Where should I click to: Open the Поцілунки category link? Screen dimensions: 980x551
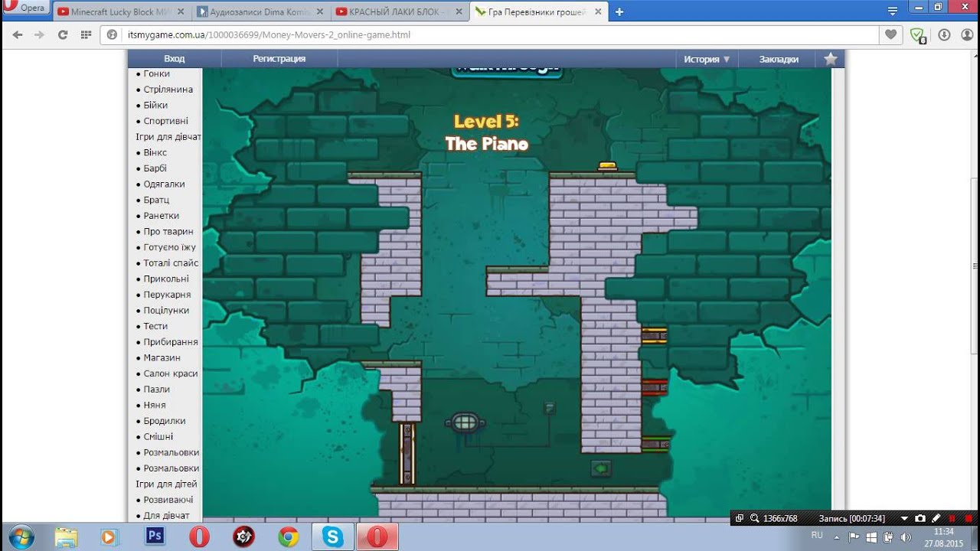[x=167, y=311]
